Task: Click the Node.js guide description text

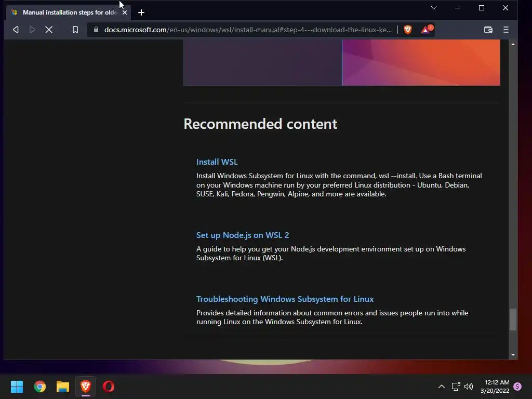Action: [x=331, y=254]
